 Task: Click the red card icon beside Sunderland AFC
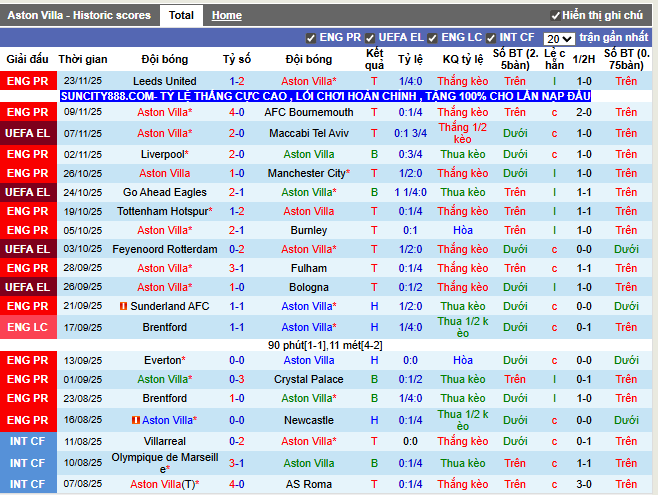pos(123,307)
